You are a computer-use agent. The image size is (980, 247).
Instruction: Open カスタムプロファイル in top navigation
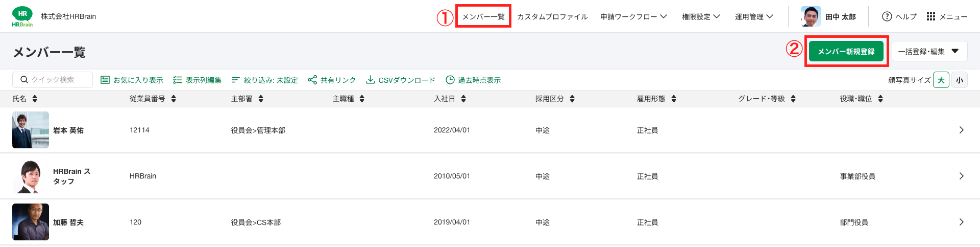point(552,17)
